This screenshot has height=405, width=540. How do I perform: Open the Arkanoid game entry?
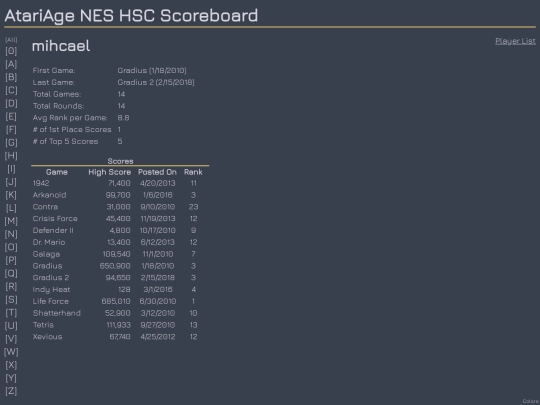click(x=49, y=195)
